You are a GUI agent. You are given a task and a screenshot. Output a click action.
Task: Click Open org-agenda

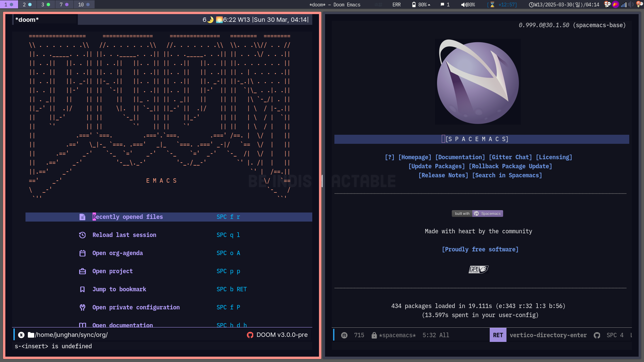point(117,253)
